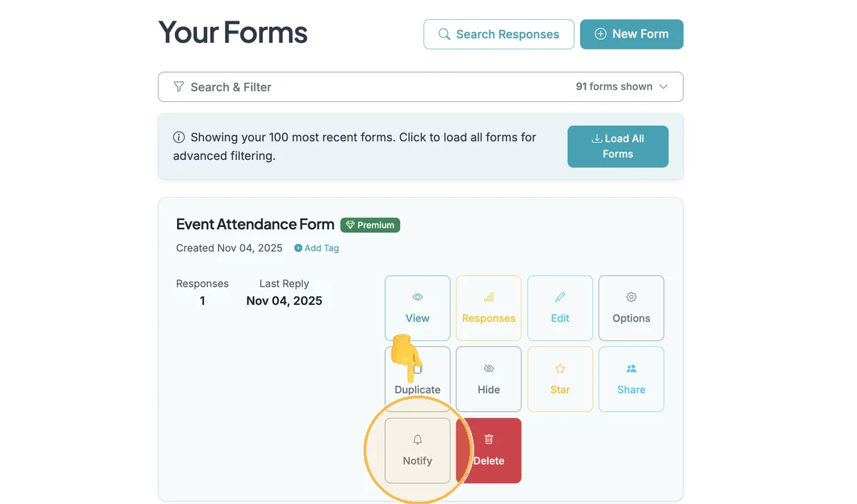The width and height of the screenshot is (857, 504).
Task: Open the Event Attendance Form title
Action: click(x=255, y=224)
